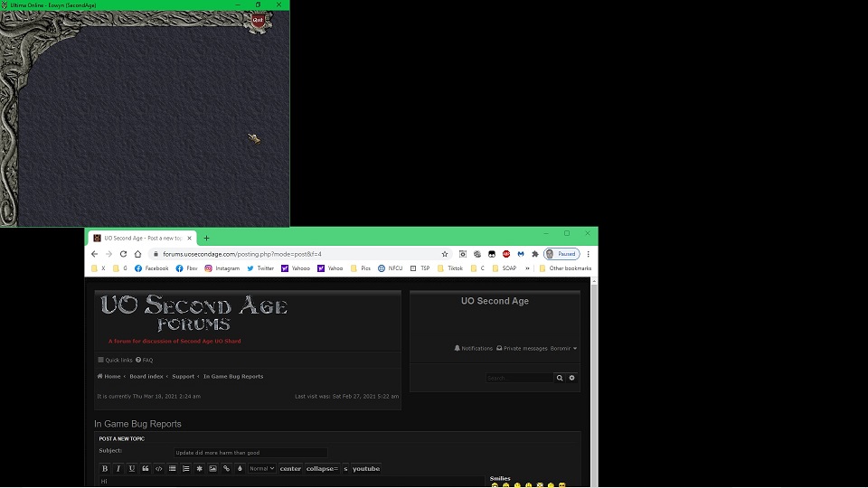The height and width of the screenshot is (488, 868).
Task: Open the Notifications link
Action: [474, 348]
